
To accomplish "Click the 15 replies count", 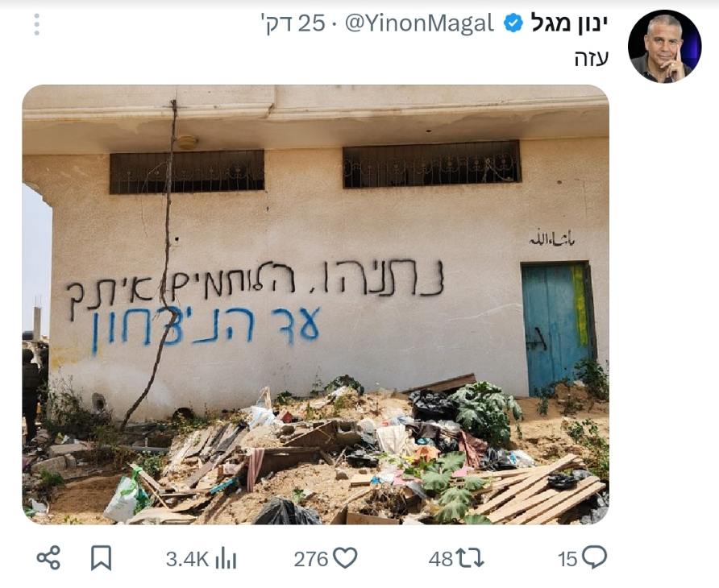I will pyautogui.click(x=567, y=559).
